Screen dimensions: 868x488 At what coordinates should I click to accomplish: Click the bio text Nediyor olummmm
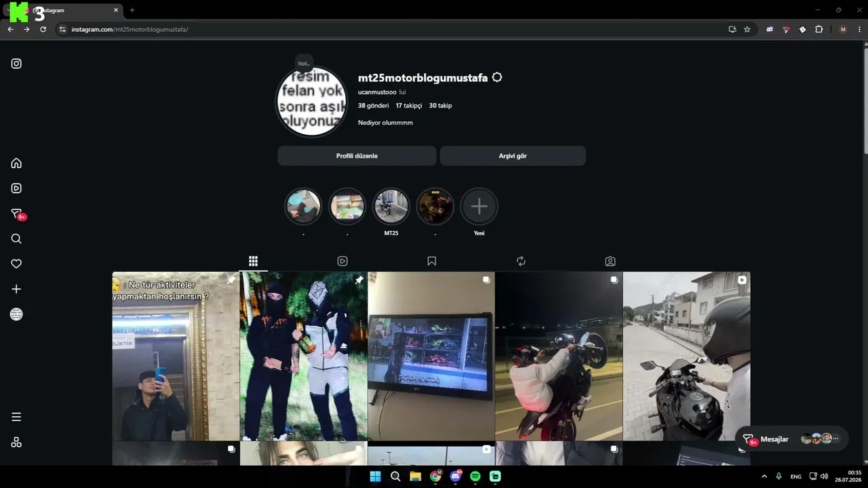[385, 123]
